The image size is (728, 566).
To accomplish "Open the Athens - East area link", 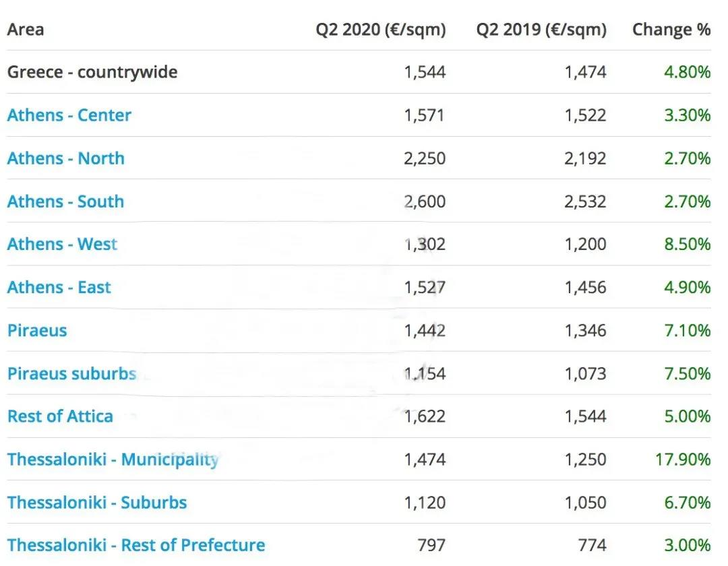I will point(59,288).
